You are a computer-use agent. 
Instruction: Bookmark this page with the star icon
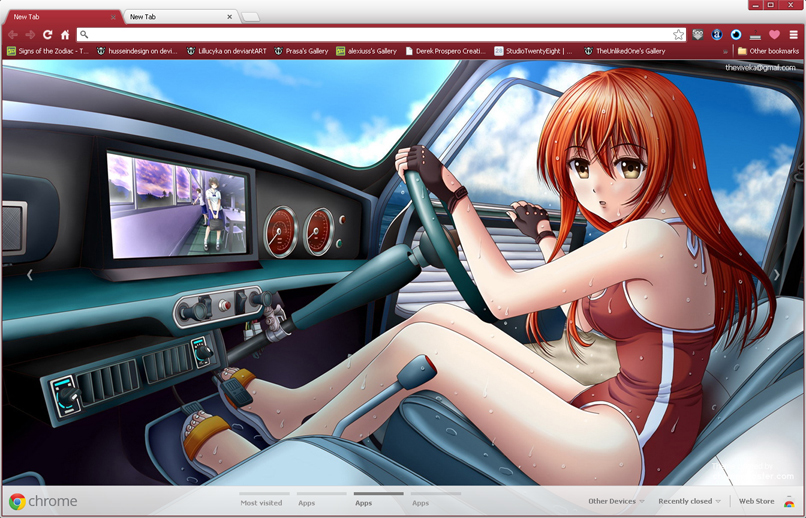click(x=679, y=34)
